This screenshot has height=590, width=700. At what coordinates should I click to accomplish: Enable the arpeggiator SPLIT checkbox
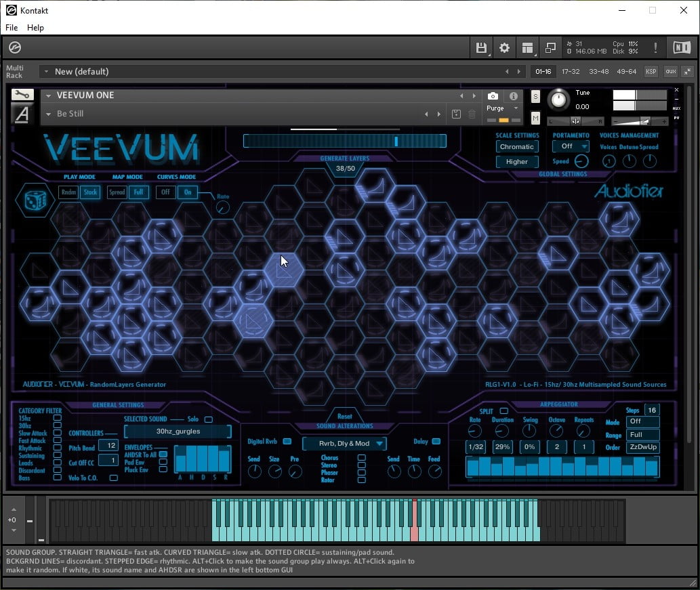click(x=504, y=411)
